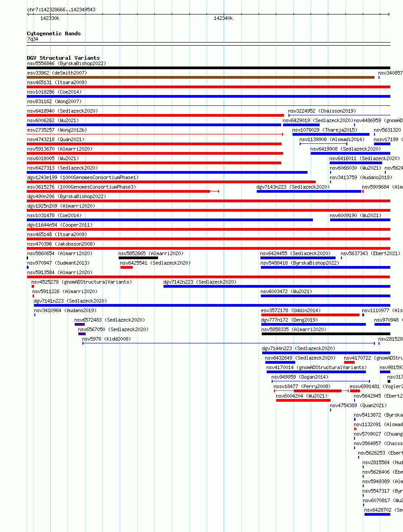The height and width of the screenshot is (532, 403).
Task: Click nsv5911226 (Almarri2020) label
Action: point(65,291)
